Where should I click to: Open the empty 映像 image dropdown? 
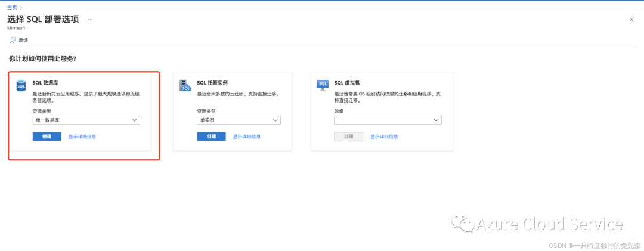[388, 120]
